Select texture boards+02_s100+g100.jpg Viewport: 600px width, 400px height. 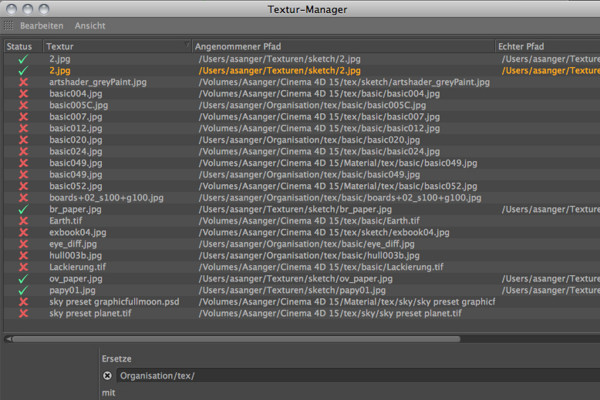106,198
